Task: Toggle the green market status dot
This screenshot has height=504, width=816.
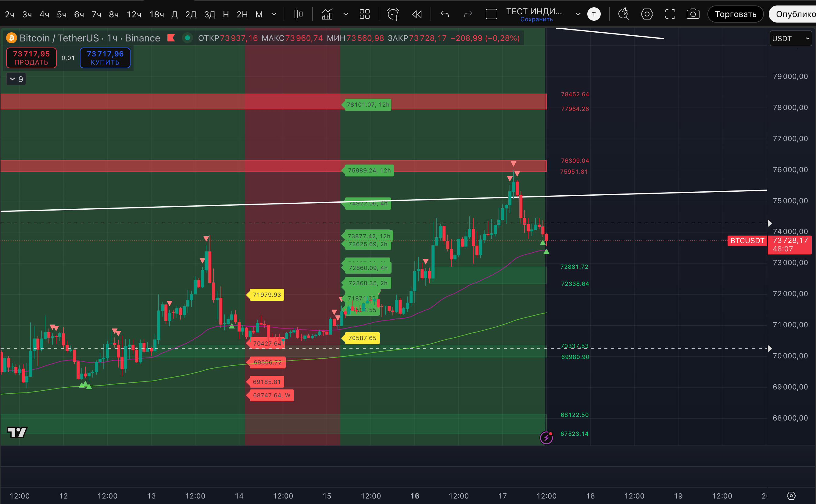Action: (188, 38)
